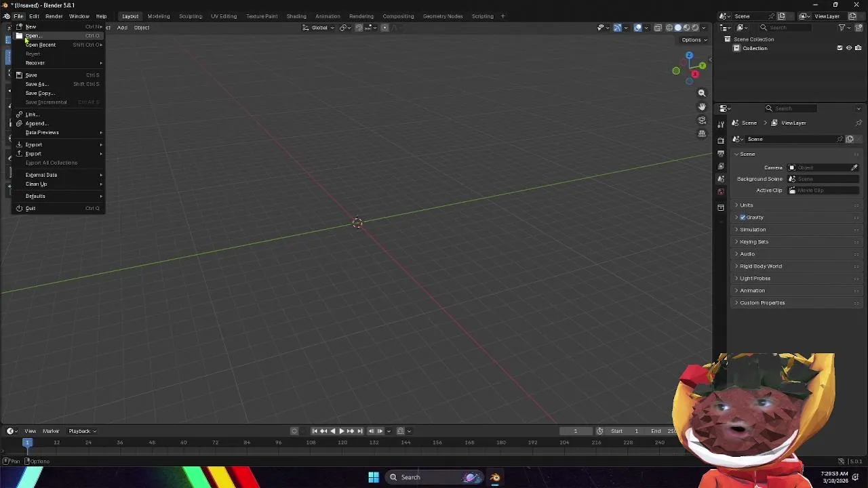Open Blender from Windows taskbar
Viewport: 868px width, 488px height.
click(496, 477)
